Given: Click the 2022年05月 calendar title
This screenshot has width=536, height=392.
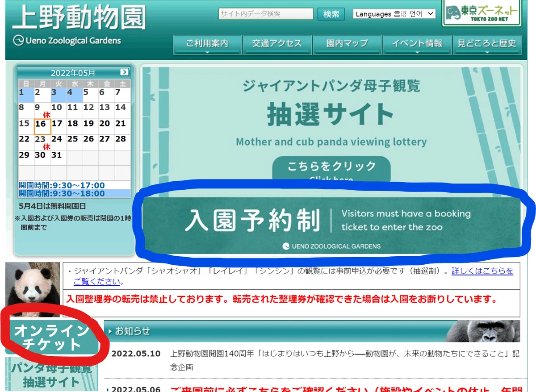Looking at the screenshot, I should pos(73,72).
